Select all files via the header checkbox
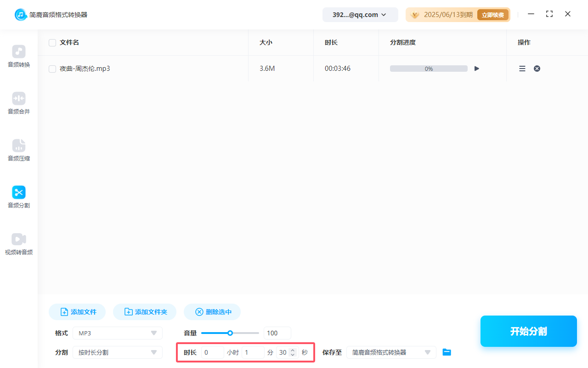The width and height of the screenshot is (588, 368). (x=52, y=42)
